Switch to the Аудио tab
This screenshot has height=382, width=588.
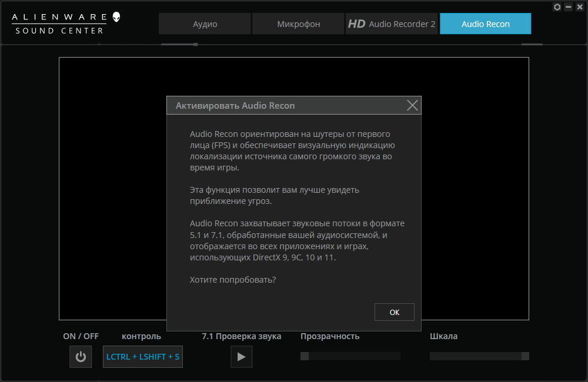click(205, 24)
